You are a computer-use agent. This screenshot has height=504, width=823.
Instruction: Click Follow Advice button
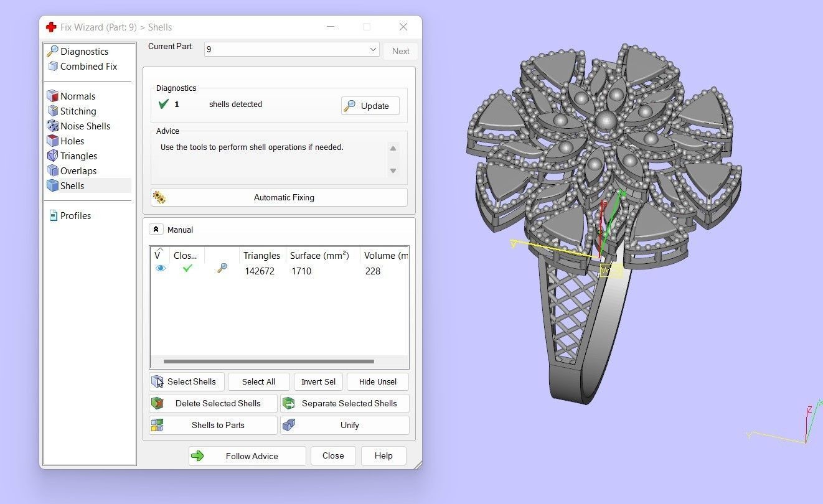[x=247, y=456]
